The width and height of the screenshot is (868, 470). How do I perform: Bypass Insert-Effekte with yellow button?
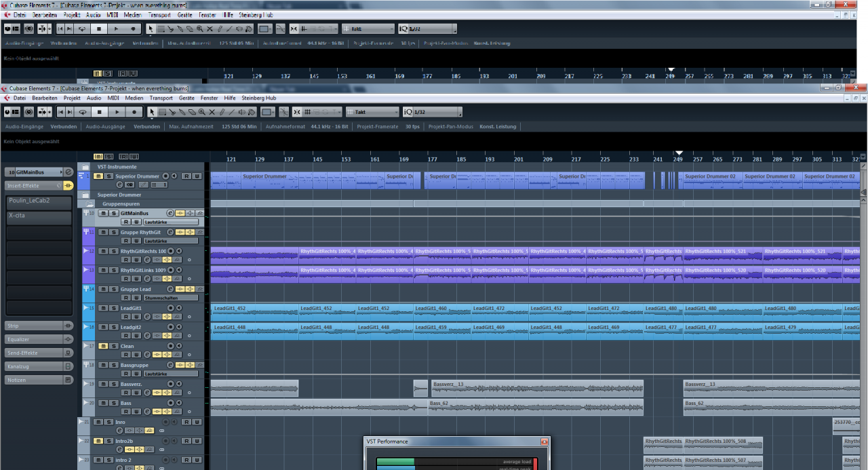[x=68, y=186]
